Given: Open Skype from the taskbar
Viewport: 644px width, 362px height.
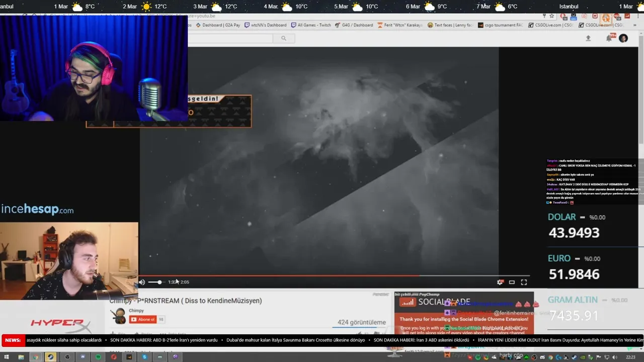Looking at the screenshot, I should [144, 357].
